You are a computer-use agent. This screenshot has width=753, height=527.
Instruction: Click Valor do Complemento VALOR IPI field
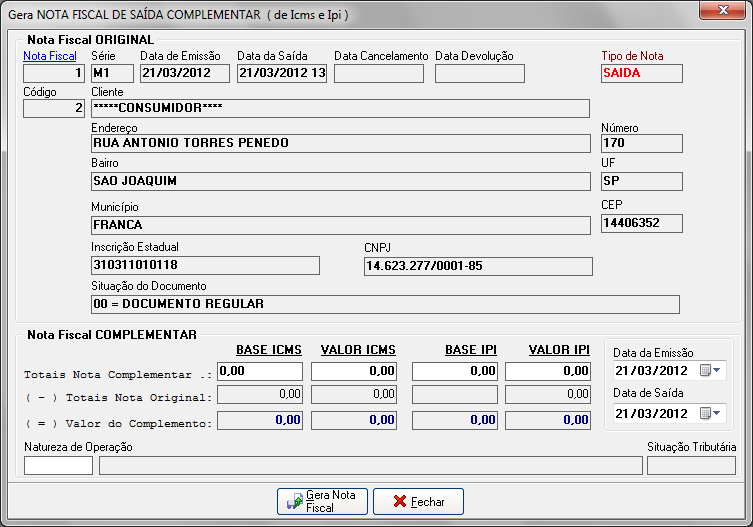(548, 420)
